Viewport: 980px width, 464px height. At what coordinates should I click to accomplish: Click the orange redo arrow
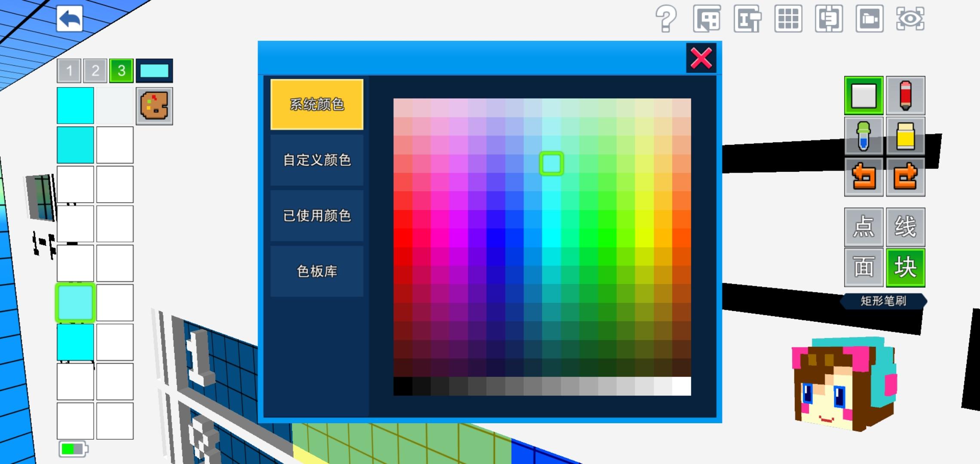[x=906, y=177]
